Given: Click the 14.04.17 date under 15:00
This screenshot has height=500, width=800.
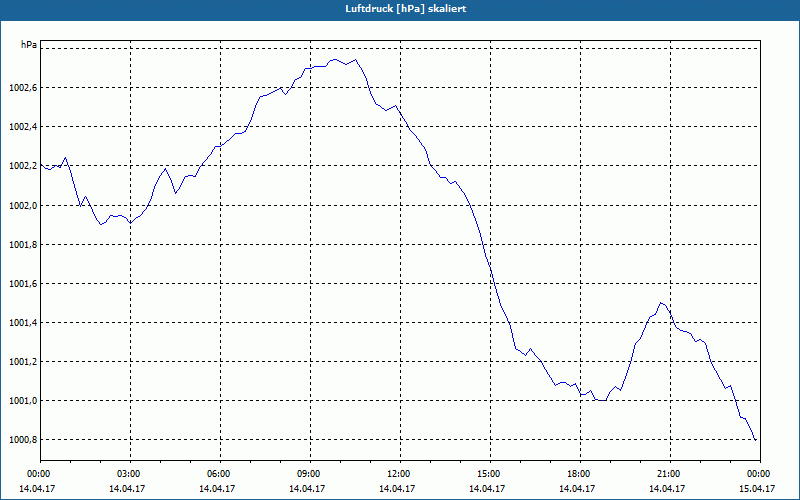Looking at the screenshot, I should (x=487, y=488).
